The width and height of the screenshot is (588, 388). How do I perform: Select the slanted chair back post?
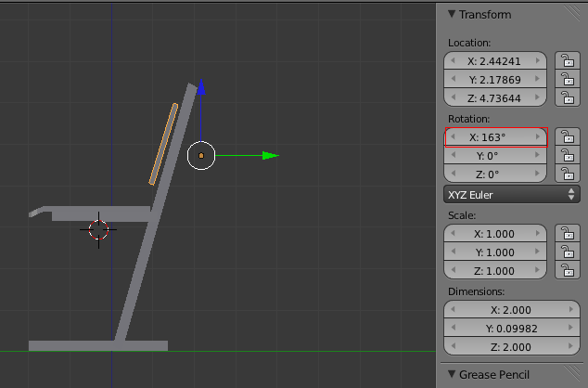tap(156, 213)
